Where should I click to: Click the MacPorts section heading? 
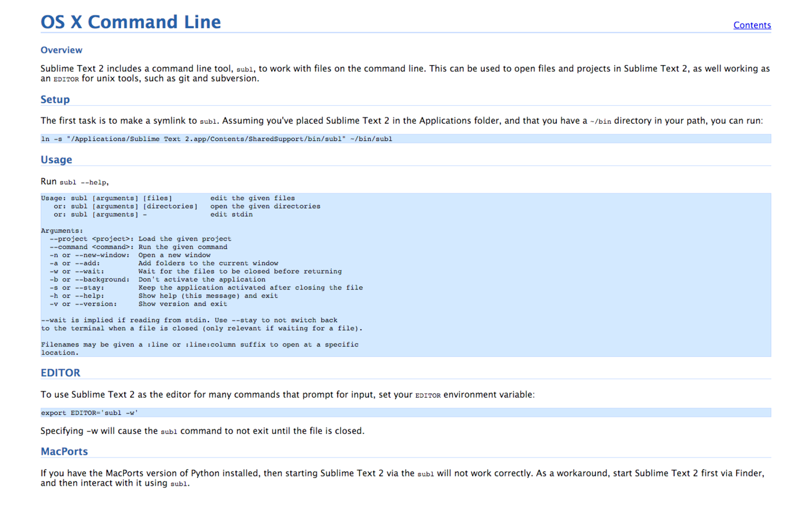pyautogui.click(x=64, y=451)
